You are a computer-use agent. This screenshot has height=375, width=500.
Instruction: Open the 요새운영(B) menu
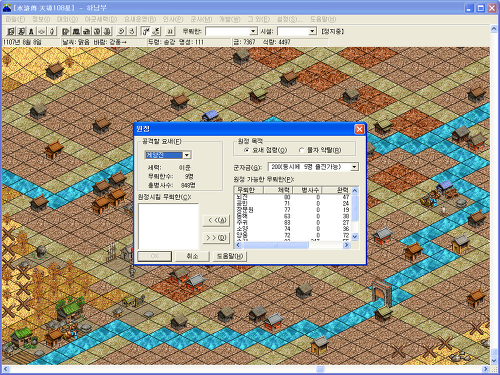[140, 19]
